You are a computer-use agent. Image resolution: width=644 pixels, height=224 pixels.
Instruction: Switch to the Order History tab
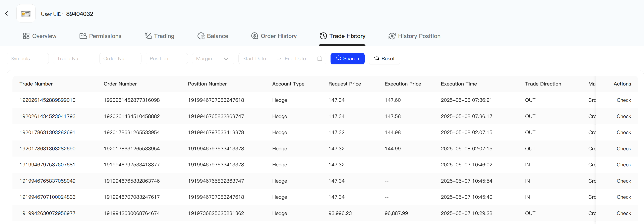[x=274, y=36]
